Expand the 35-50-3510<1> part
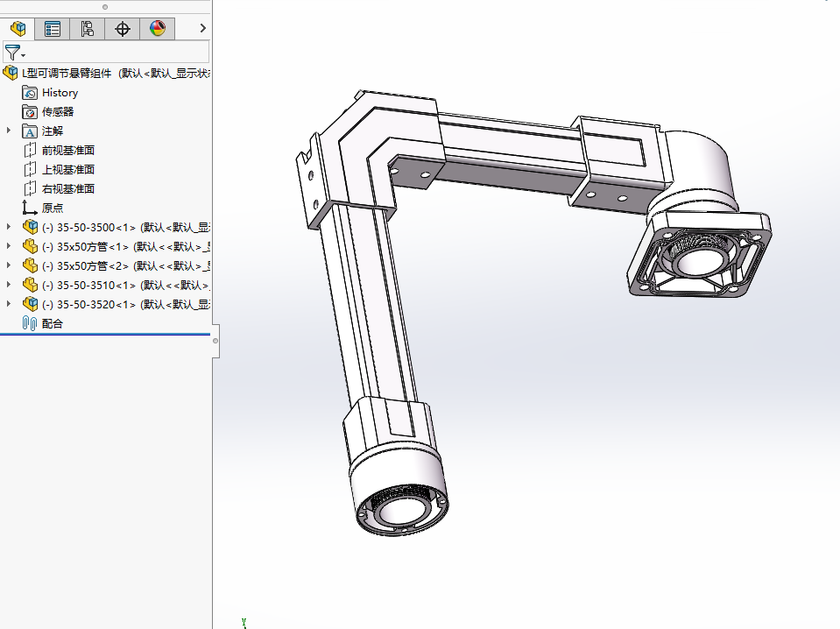This screenshot has width=840, height=629. [9, 285]
